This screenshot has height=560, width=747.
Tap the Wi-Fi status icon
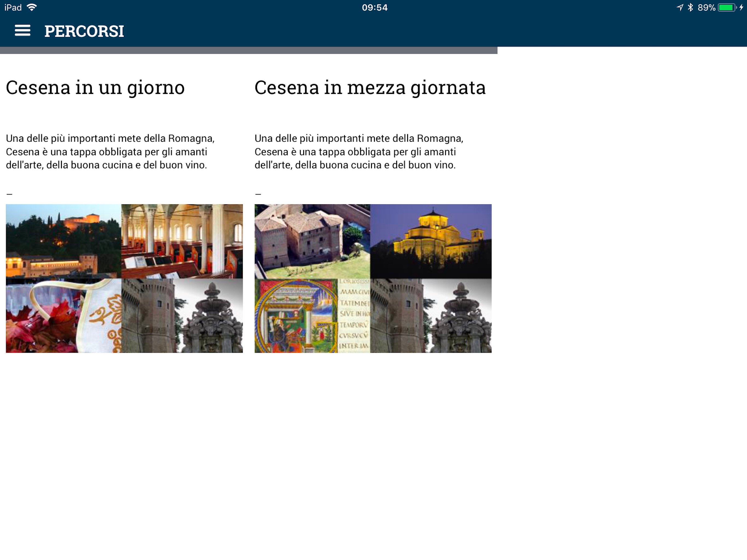click(x=32, y=7)
